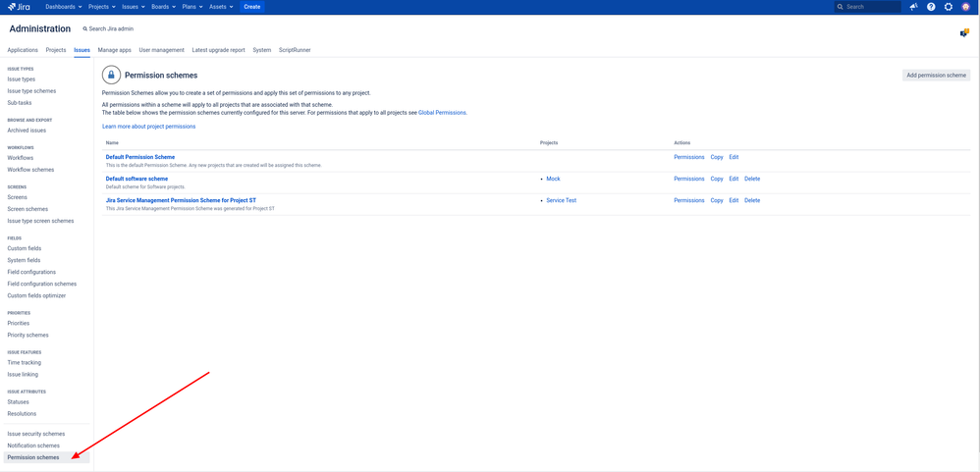This screenshot has width=980, height=472.
Task: Expand the Assets dropdown menu
Action: tap(222, 6)
